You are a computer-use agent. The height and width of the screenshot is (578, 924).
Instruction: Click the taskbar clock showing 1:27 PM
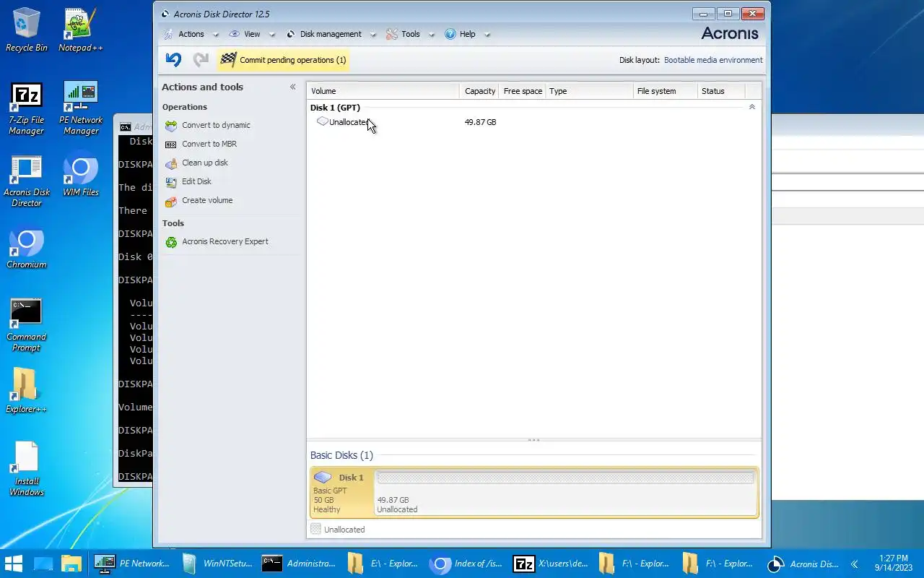click(894, 563)
